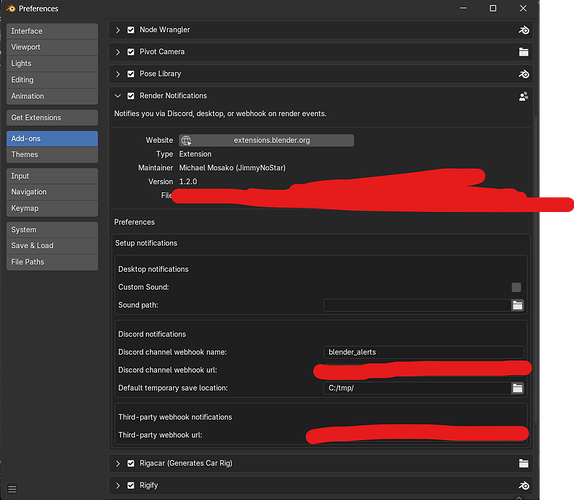Select the Editing preferences tab
Viewport: 574px width, 500px height.
(x=52, y=80)
